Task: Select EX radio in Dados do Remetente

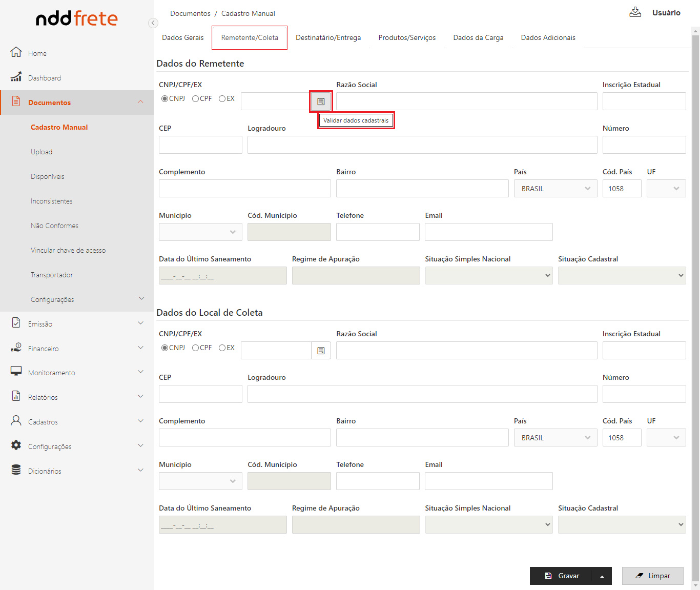Action: click(x=222, y=99)
